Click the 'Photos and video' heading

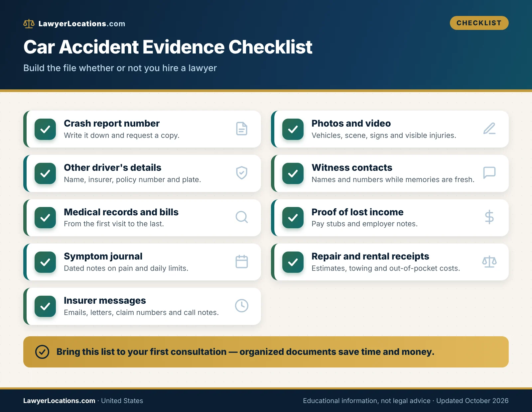click(x=351, y=123)
